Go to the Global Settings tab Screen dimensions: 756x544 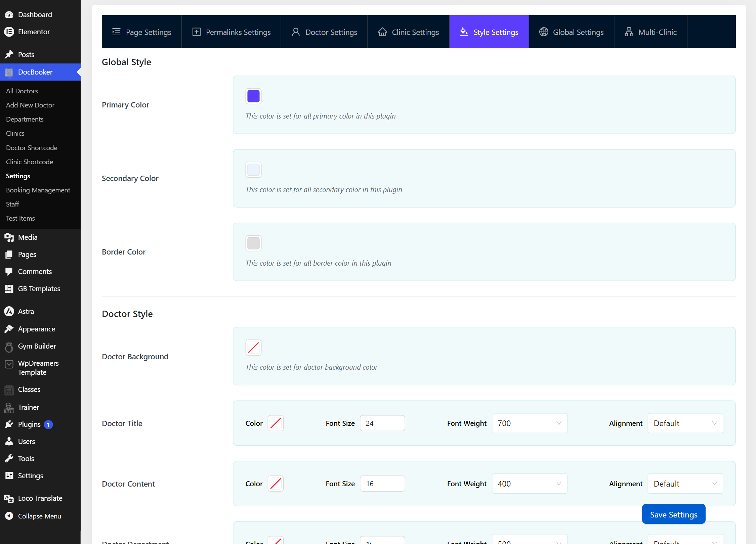[572, 32]
